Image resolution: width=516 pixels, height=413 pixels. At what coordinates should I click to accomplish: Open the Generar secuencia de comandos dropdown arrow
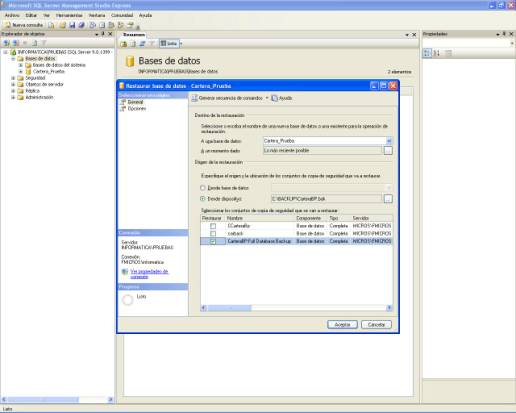267,98
